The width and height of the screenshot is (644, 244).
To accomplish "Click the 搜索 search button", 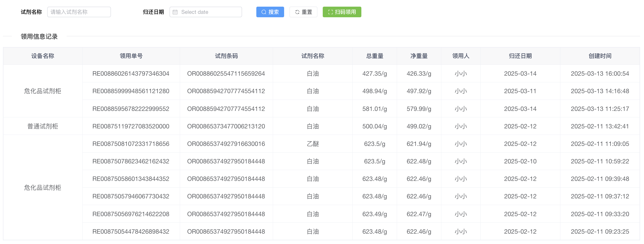I will tap(270, 12).
